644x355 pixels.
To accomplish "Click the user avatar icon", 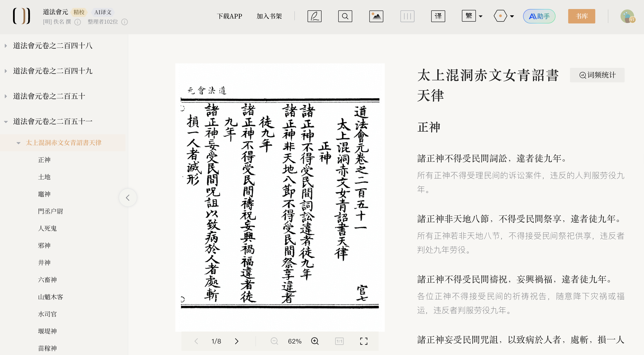I will point(627,16).
